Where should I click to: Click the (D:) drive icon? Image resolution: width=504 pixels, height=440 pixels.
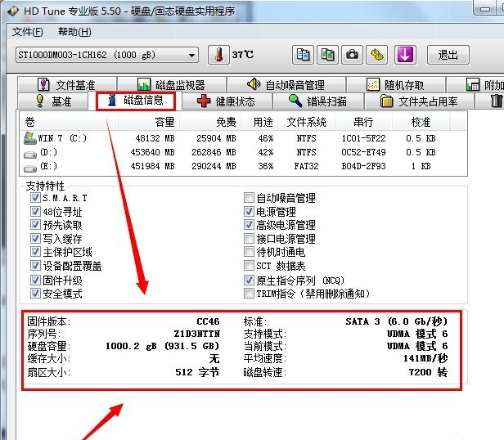pyautogui.click(x=30, y=155)
